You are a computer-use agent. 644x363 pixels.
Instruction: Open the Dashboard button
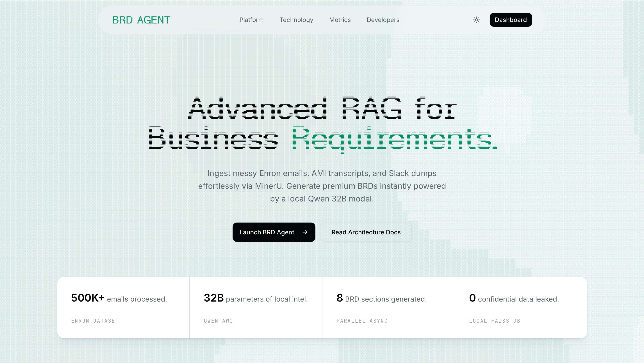pyautogui.click(x=511, y=20)
